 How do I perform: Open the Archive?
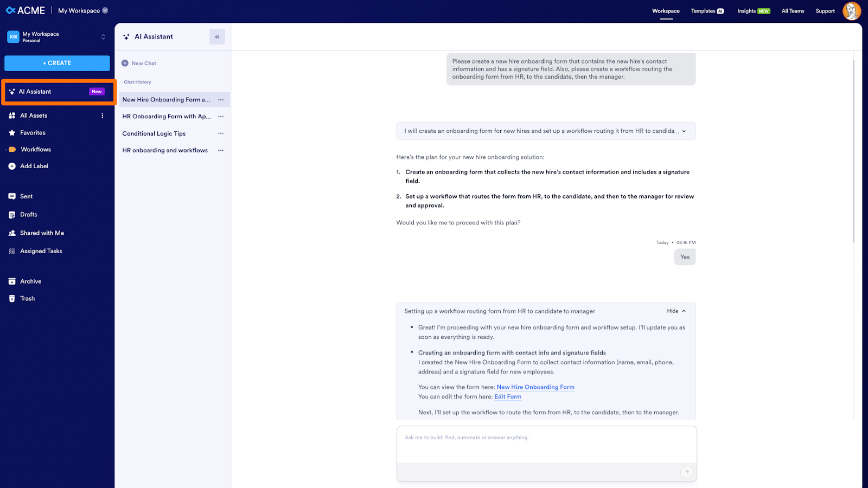click(30, 281)
